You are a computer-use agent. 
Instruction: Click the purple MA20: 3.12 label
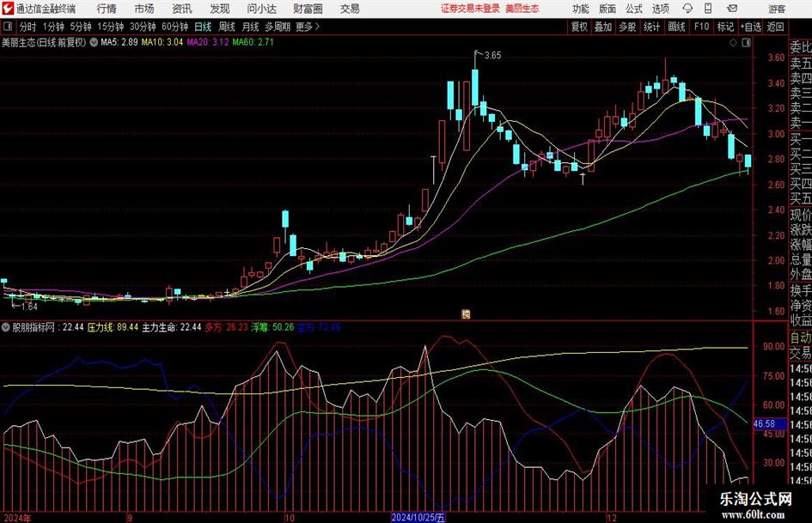(208, 42)
